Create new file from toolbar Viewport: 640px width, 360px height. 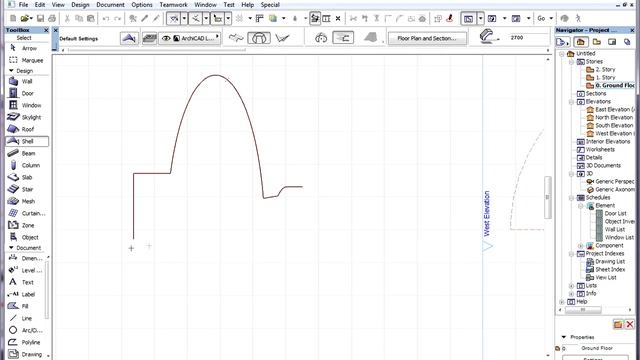pos(13,18)
